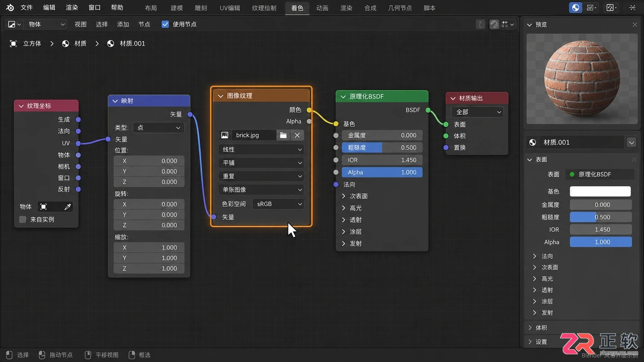Click the 缩放 X value field in 映射
Image resolution: width=644 pixels, height=362 pixels.
pos(149,248)
